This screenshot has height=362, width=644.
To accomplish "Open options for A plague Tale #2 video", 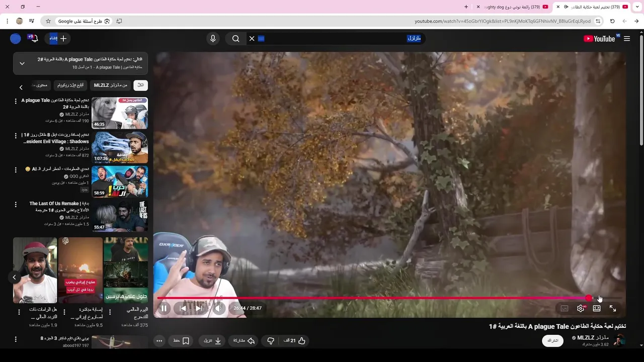I will tap(16, 101).
